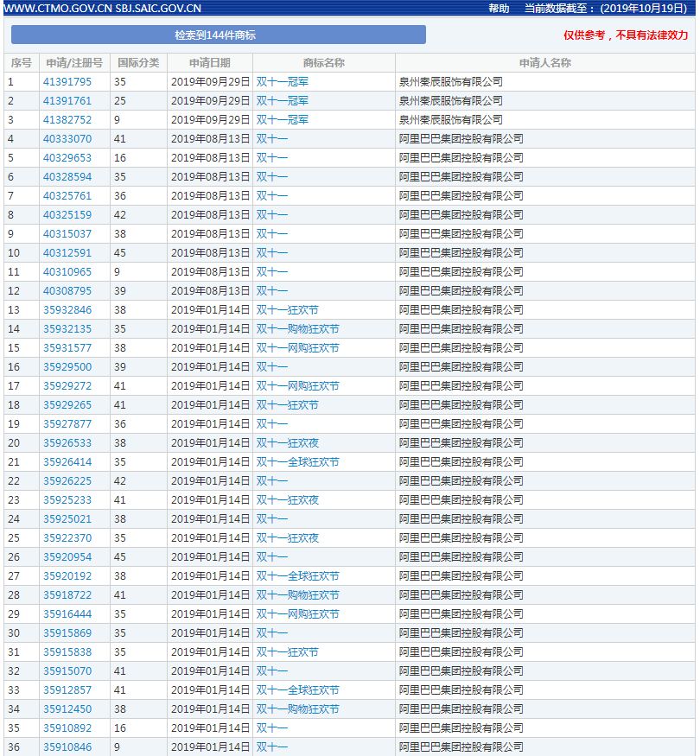
Task: Select applicant 阿里巴巴集团控股有限公司 in row 4
Action: click(x=461, y=139)
